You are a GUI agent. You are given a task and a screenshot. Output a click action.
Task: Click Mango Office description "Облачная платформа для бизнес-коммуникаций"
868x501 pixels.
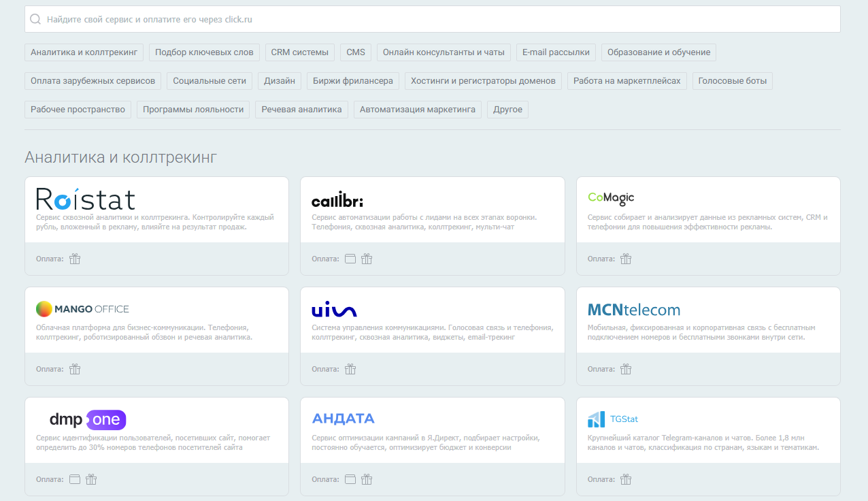coord(144,332)
